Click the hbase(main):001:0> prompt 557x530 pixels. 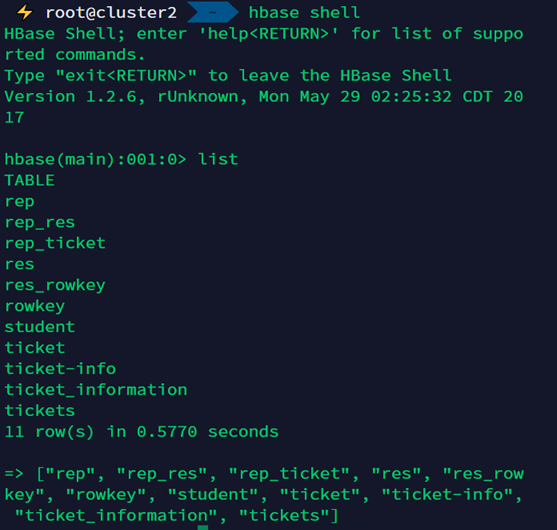pos(95,159)
